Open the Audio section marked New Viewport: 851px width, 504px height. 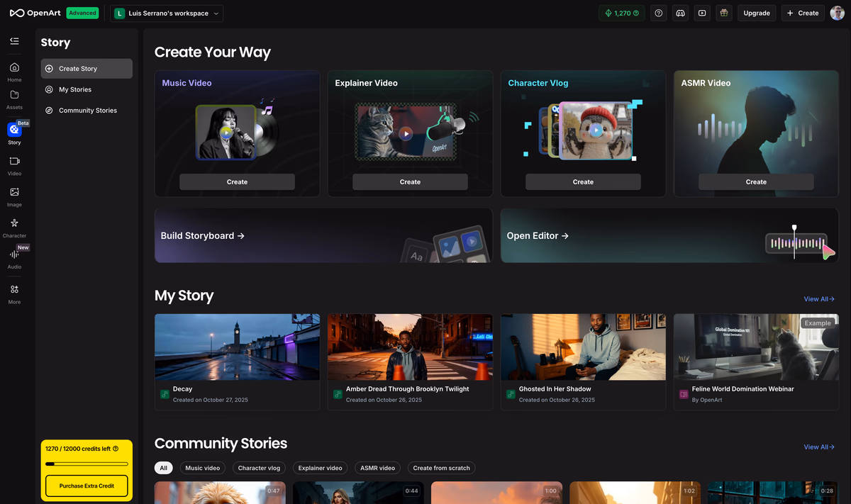14,259
